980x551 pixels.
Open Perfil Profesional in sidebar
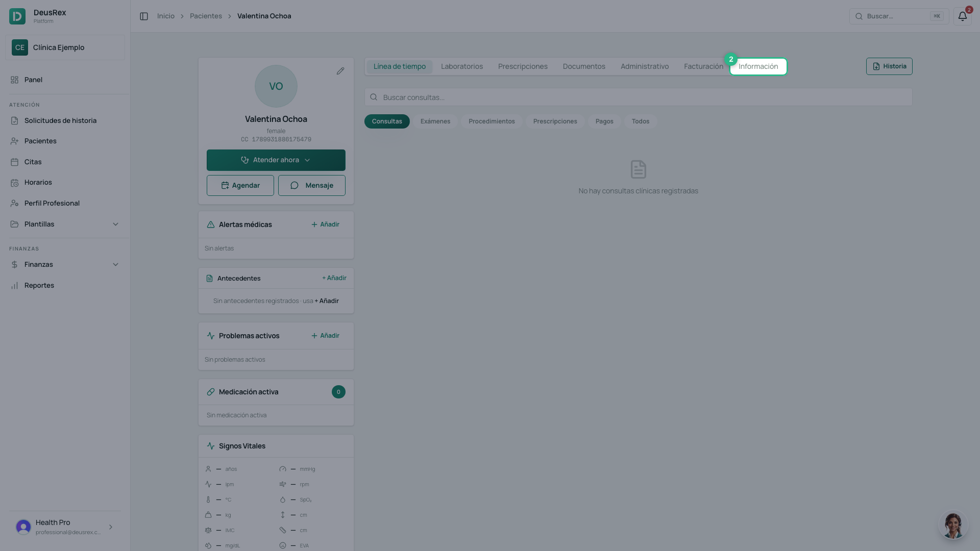(65, 203)
